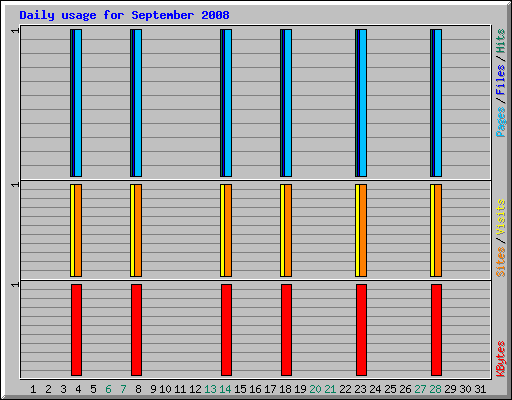Click the yellow Visits bar for day 14

222,230
